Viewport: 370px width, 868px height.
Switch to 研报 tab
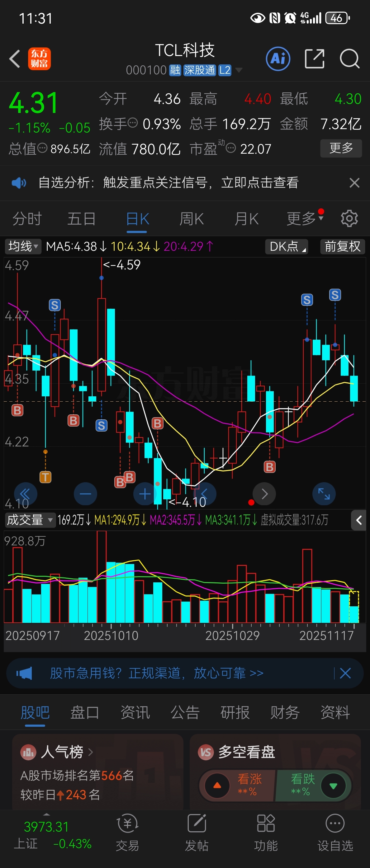coord(235,712)
